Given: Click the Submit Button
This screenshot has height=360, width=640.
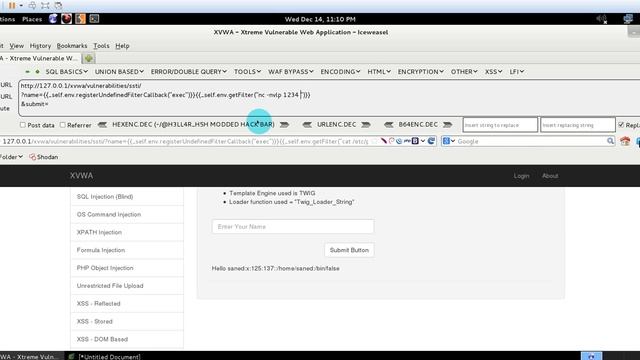Looking at the screenshot, I should [x=349, y=250].
